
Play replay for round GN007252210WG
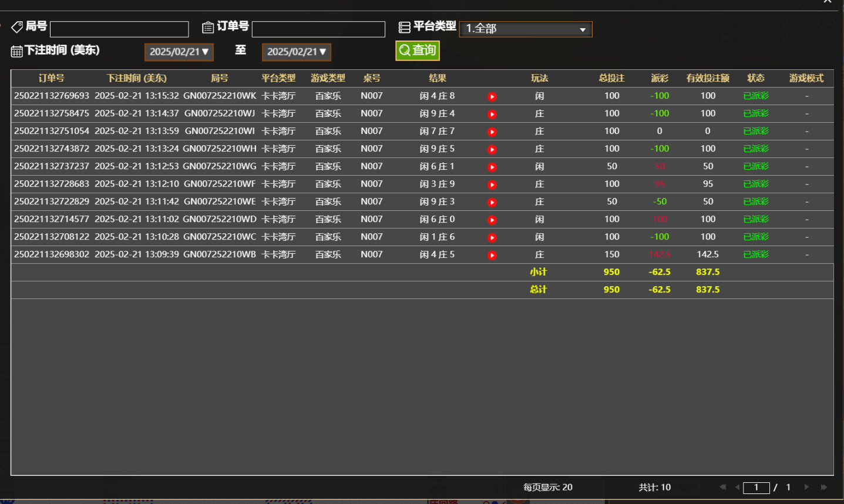(492, 167)
